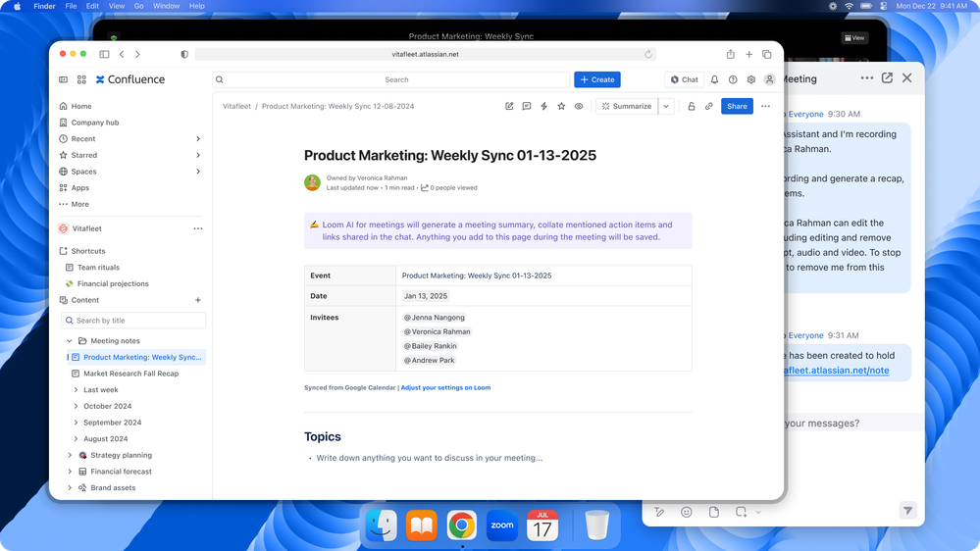Click the Confluence logo

click(130, 79)
